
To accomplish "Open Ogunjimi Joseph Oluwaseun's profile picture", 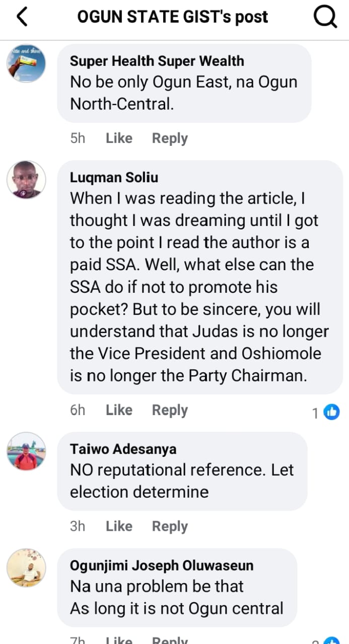I will 26,568.
